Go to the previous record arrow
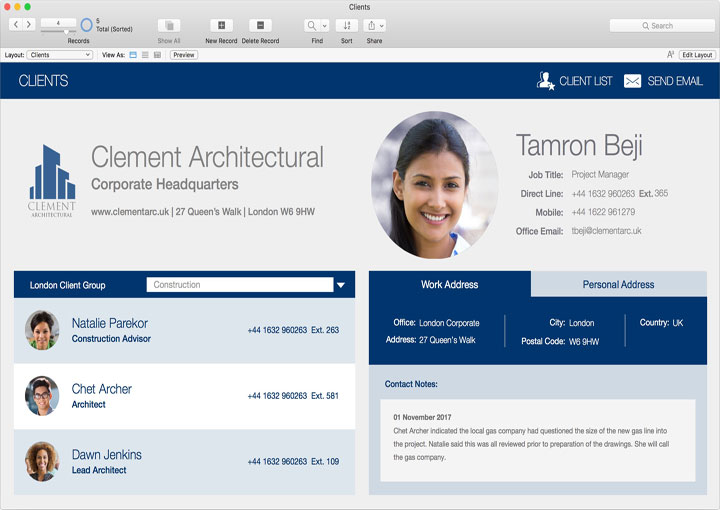Viewport: 720px width, 510px height. pyautogui.click(x=16, y=24)
